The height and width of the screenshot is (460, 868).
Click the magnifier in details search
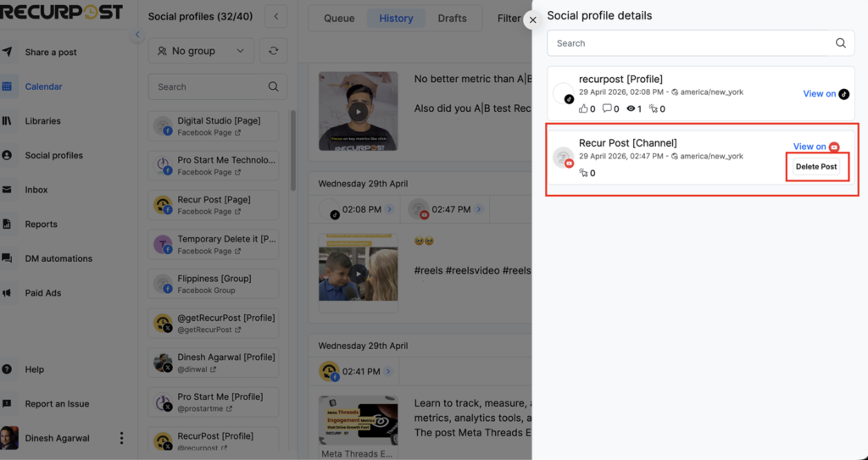coord(841,43)
